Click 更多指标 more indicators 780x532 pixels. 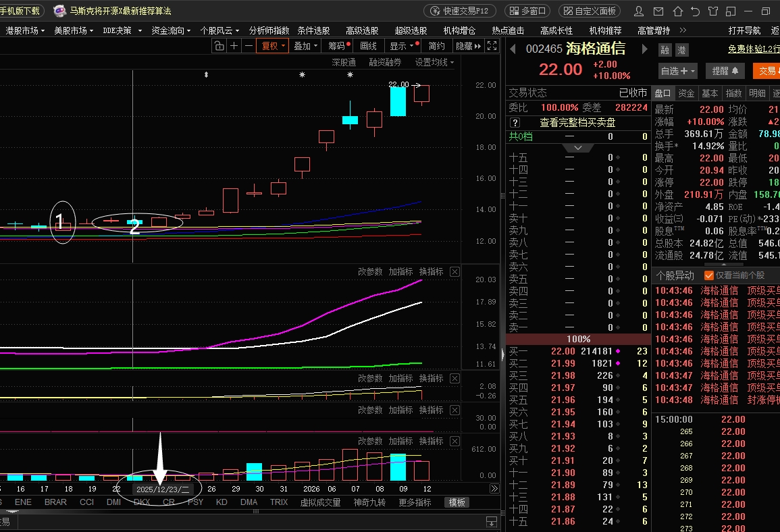(x=415, y=502)
